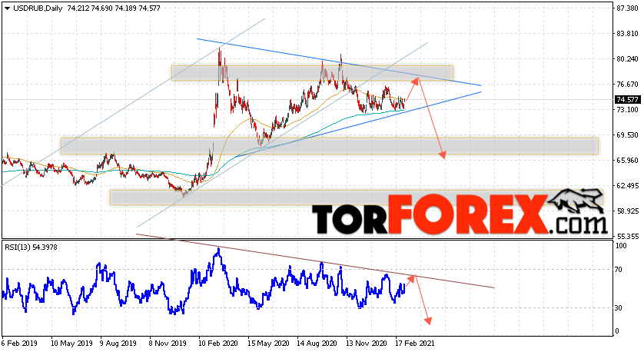
Task: Select the brown RSI descending trendline
Action: click(x=315, y=261)
